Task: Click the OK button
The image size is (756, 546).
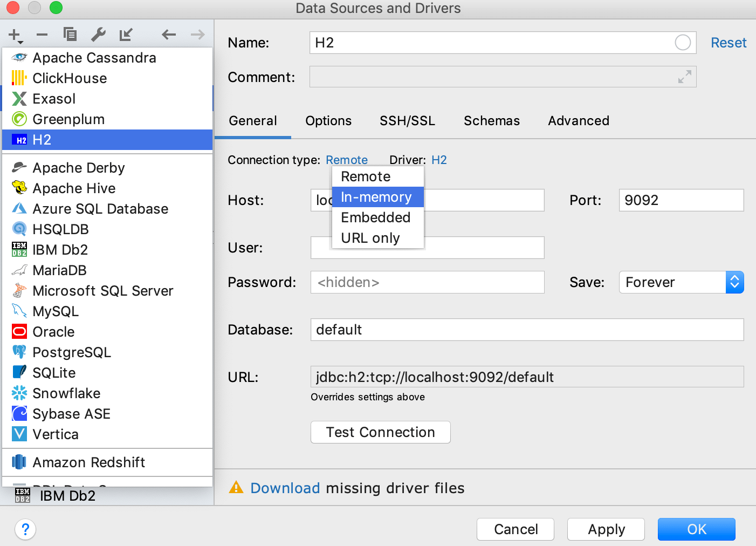Action: tap(697, 529)
